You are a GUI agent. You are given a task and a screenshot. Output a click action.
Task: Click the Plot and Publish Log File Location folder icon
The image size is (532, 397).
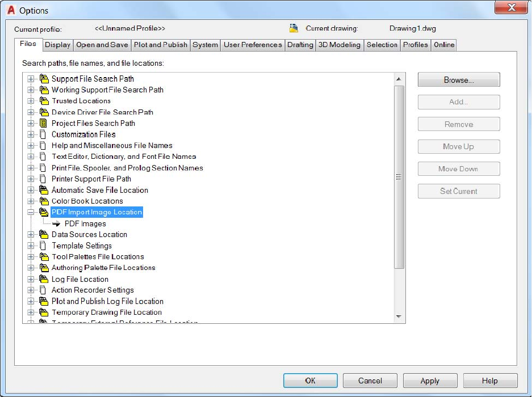click(x=44, y=301)
